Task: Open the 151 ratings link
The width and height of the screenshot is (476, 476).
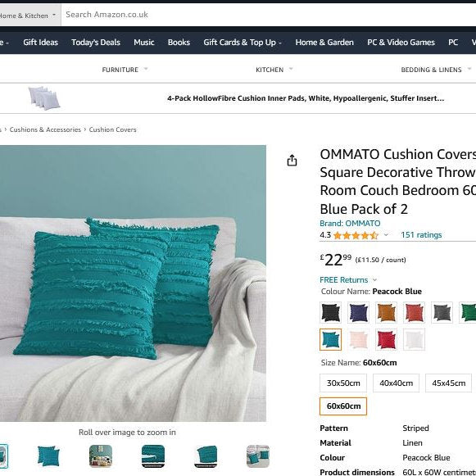Action: (x=421, y=235)
